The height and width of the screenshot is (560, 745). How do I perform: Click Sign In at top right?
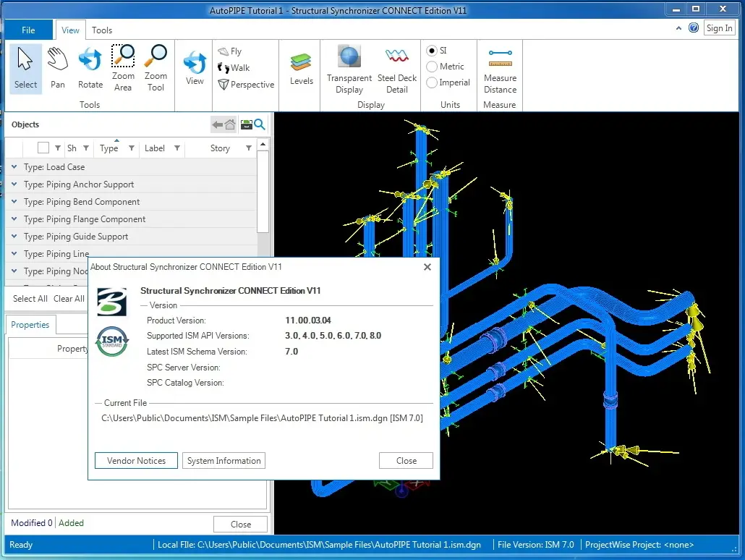tap(719, 28)
